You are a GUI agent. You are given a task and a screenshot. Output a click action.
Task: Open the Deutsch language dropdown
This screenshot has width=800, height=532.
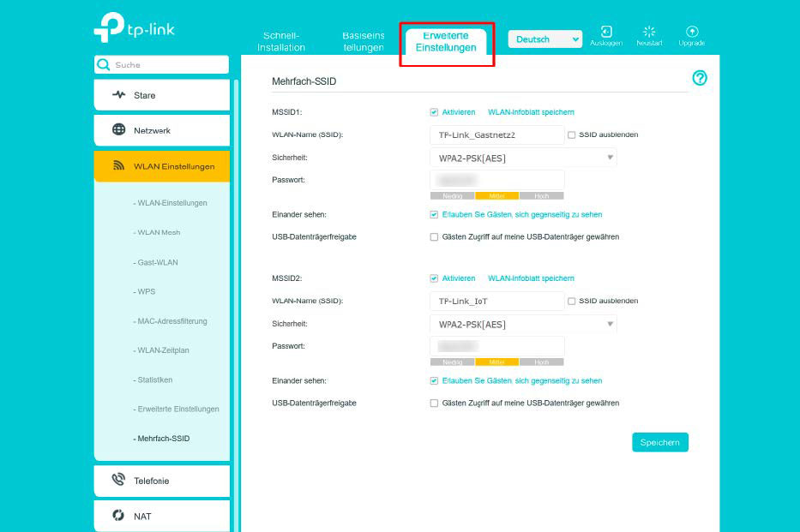[x=544, y=39]
